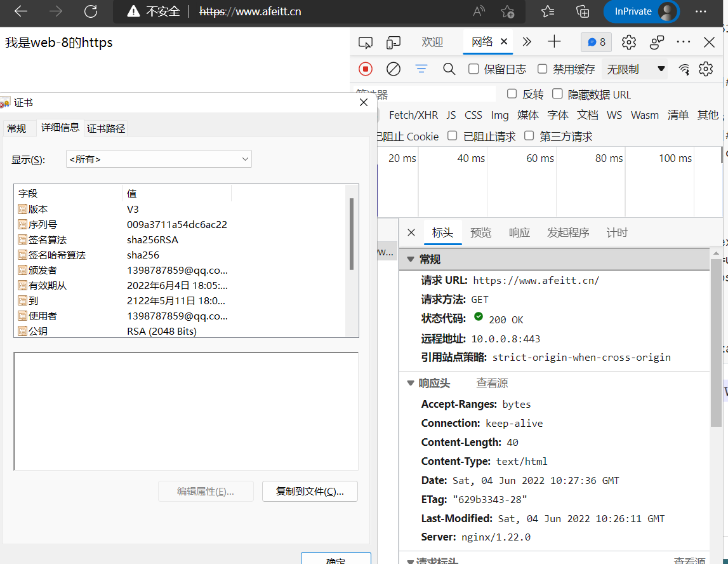Open the inspect element picker tool
728x564 pixels.
(365, 42)
